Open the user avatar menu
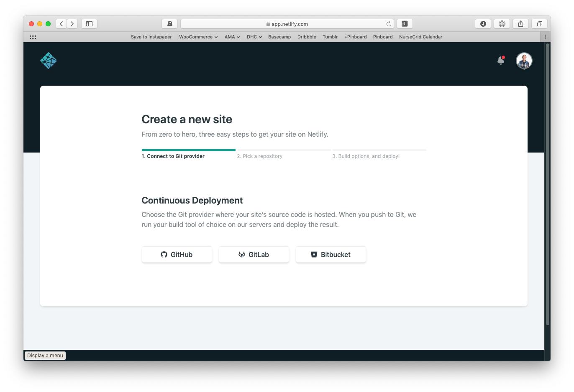 524,61
